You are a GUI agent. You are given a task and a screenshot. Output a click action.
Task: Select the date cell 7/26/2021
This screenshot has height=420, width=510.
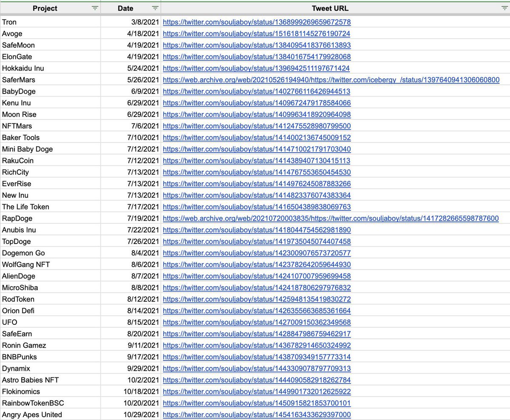[131, 241]
